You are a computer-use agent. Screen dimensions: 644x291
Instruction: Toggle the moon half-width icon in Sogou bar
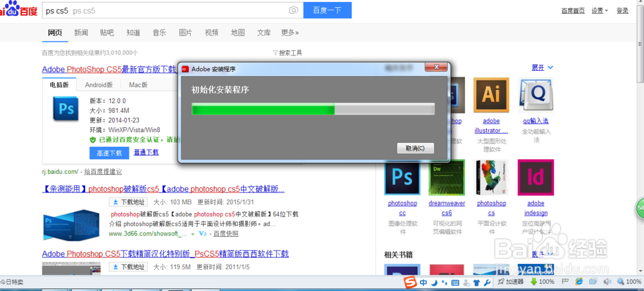pos(434,283)
